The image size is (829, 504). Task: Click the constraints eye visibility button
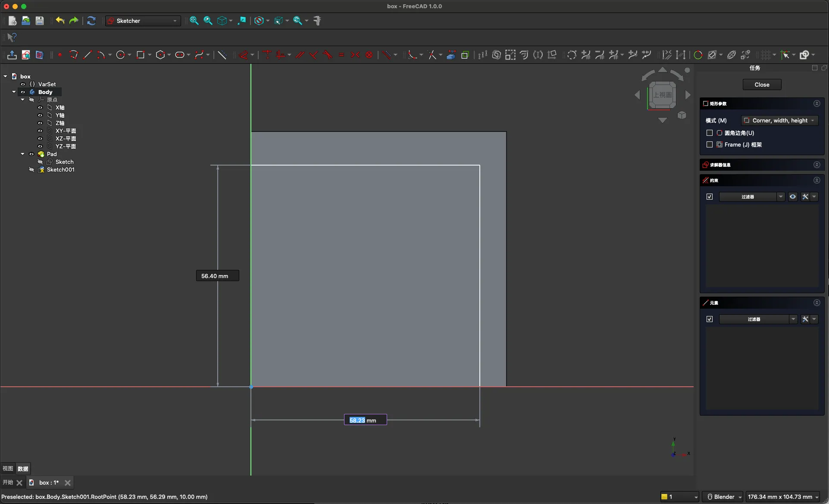pos(793,197)
